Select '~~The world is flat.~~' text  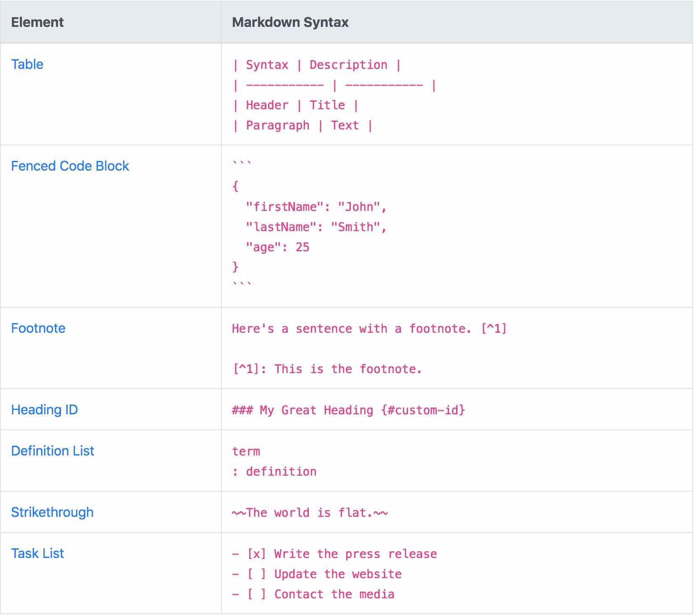pos(310,513)
